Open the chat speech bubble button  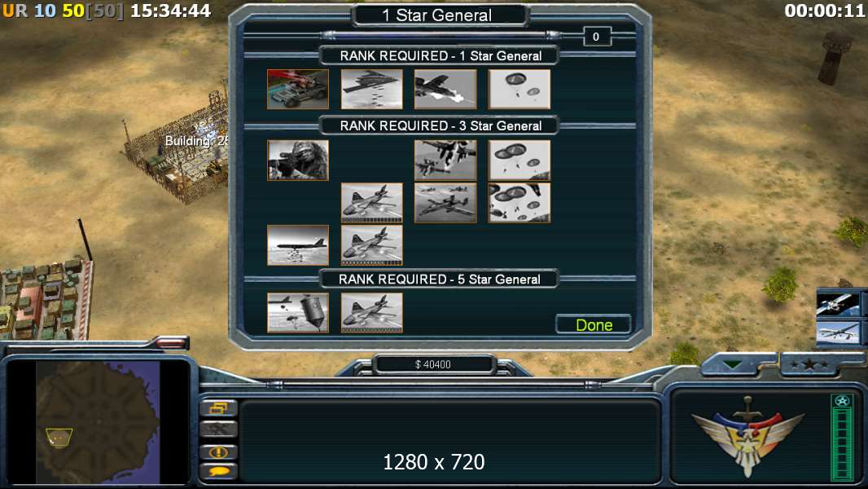(218, 471)
